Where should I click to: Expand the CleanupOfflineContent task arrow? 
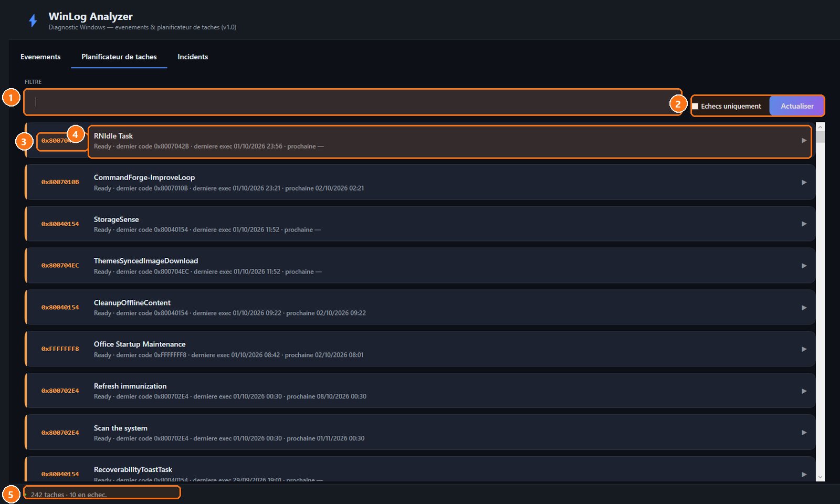pyautogui.click(x=804, y=308)
